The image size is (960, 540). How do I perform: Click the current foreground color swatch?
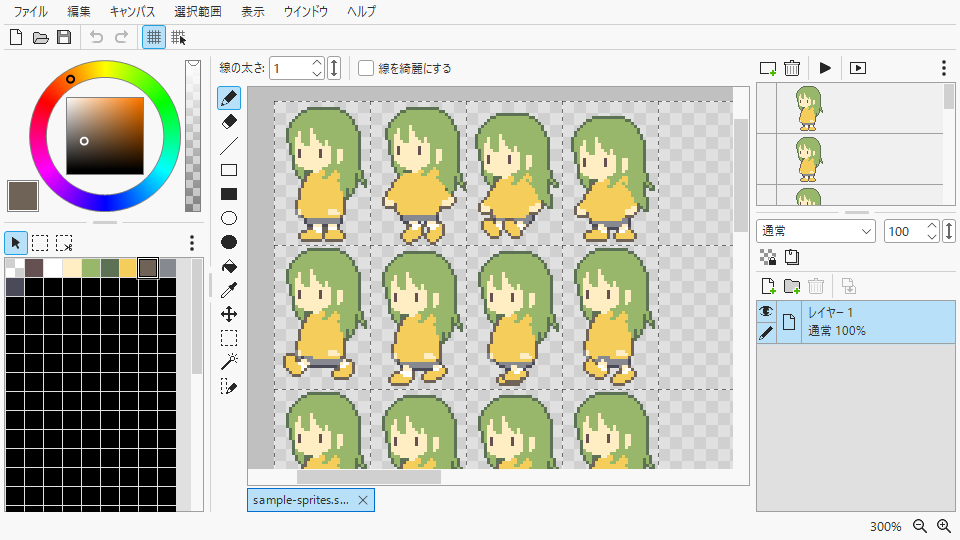click(x=23, y=196)
